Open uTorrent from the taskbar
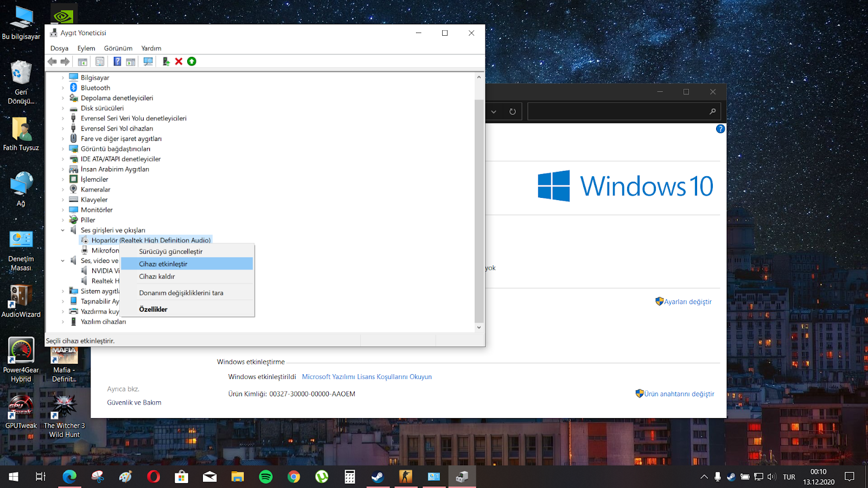The image size is (868, 488). pyautogui.click(x=322, y=477)
